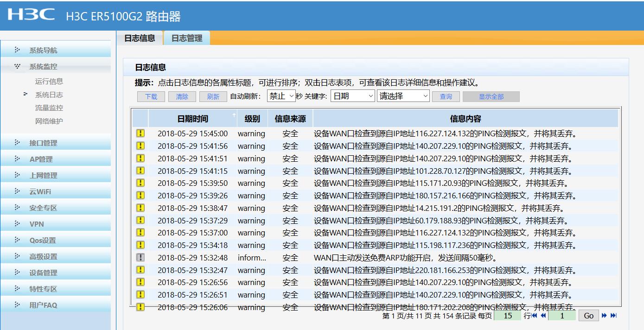This screenshot has width=644, height=330.
Task: Click warning icon of 15:41:51 log entry
Action: [x=140, y=158]
